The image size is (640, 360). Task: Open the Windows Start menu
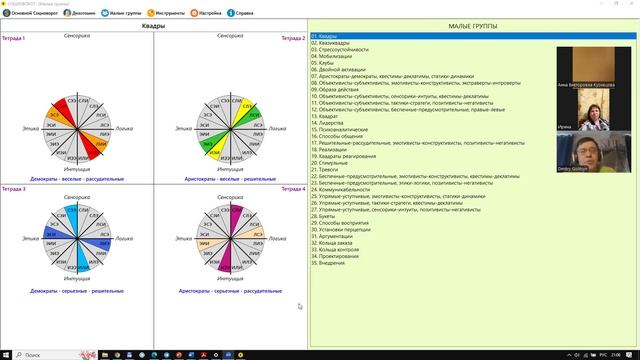6,355
